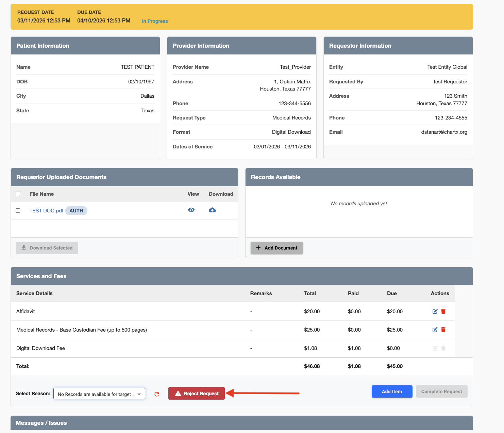Click cloud download icon for TEST DOC.pdf

click(x=212, y=210)
